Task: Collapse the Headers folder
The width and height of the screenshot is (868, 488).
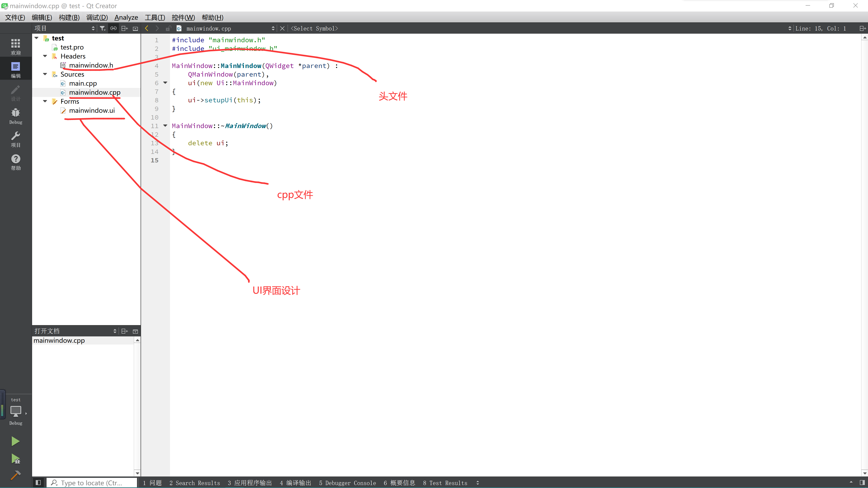Action: (x=45, y=56)
